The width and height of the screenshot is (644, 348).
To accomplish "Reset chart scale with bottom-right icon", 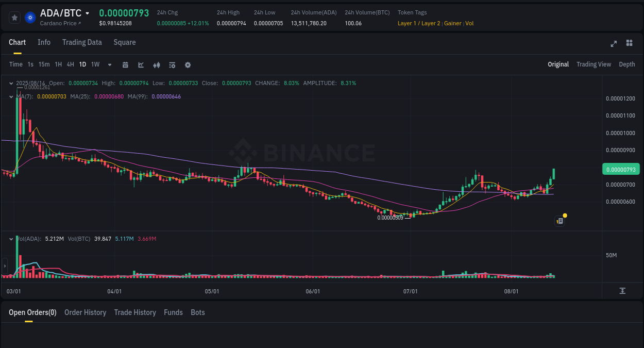I will 622,291.
